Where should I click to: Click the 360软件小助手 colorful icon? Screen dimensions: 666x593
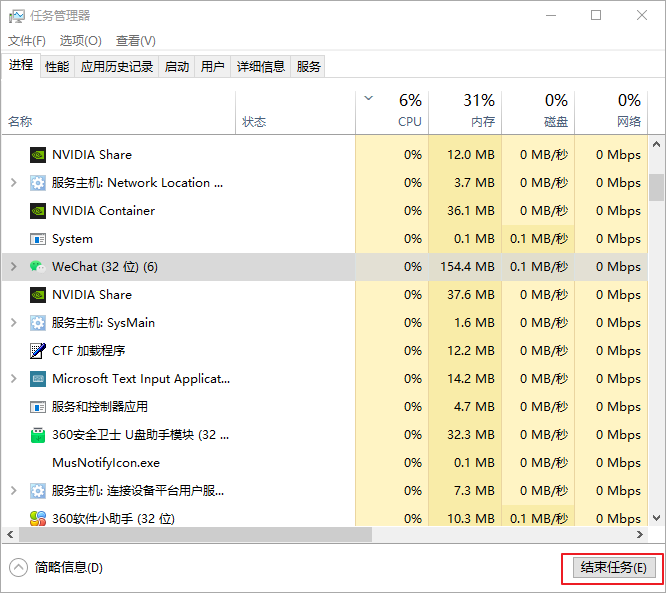pyautogui.click(x=38, y=518)
